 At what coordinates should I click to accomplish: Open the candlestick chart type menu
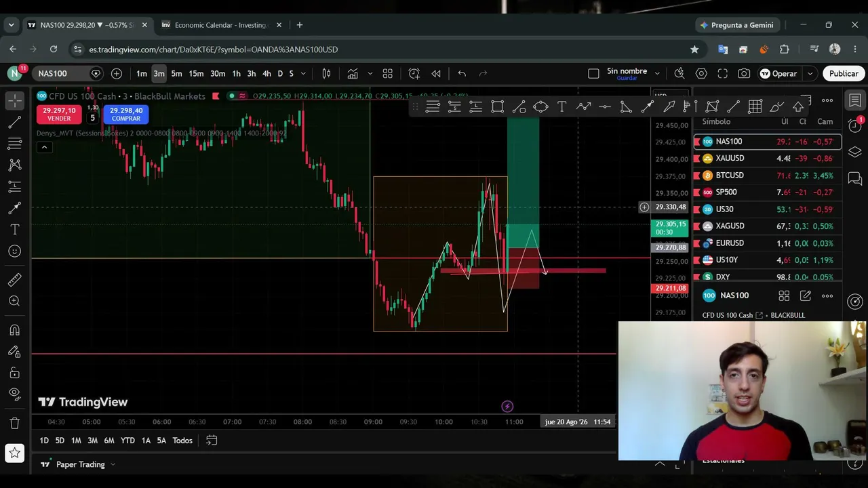(326, 73)
